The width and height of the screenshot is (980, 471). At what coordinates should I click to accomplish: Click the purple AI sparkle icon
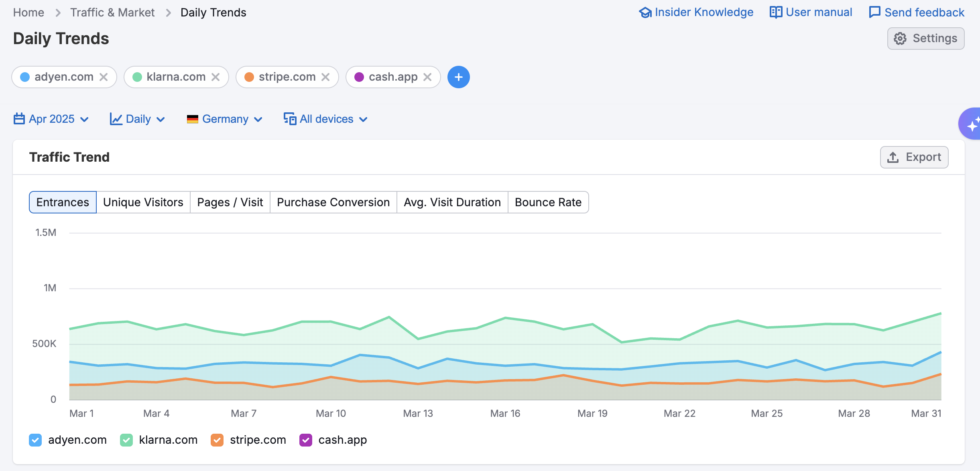click(x=972, y=125)
